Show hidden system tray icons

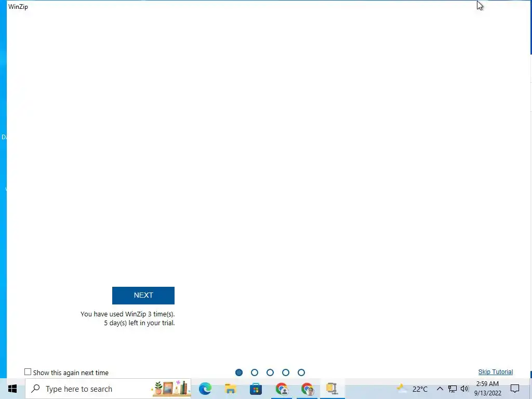440,389
